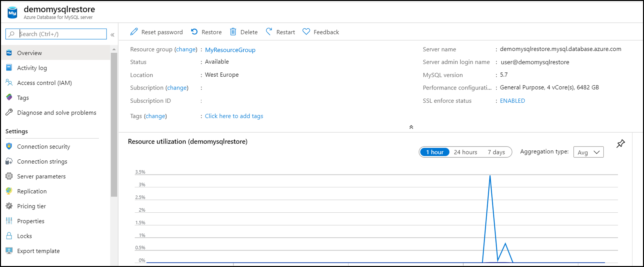Click the magnifier icon in search box
The width and height of the screenshot is (644, 267).
(12, 34)
